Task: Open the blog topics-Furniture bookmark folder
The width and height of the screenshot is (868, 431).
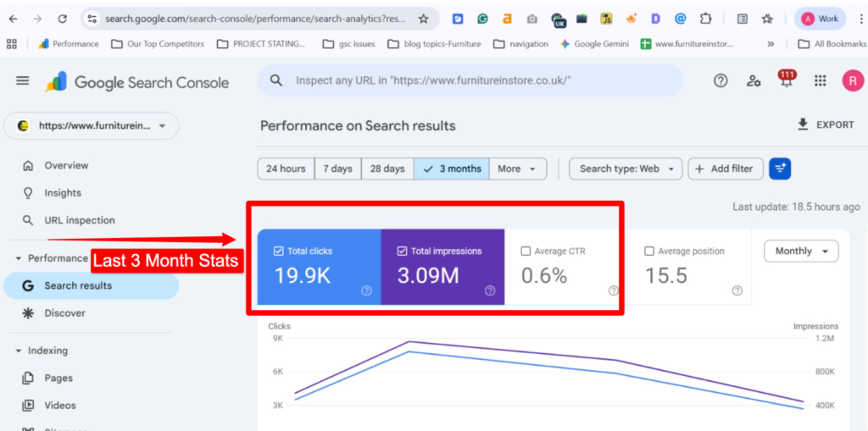Action: pyautogui.click(x=435, y=44)
